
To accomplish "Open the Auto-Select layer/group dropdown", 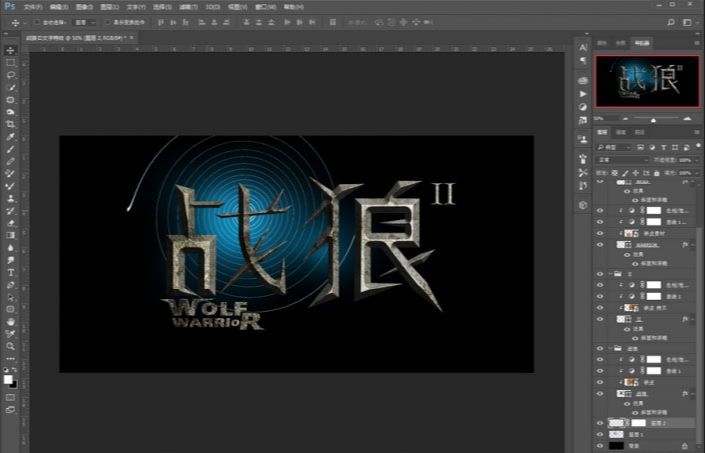I will tap(85, 22).
